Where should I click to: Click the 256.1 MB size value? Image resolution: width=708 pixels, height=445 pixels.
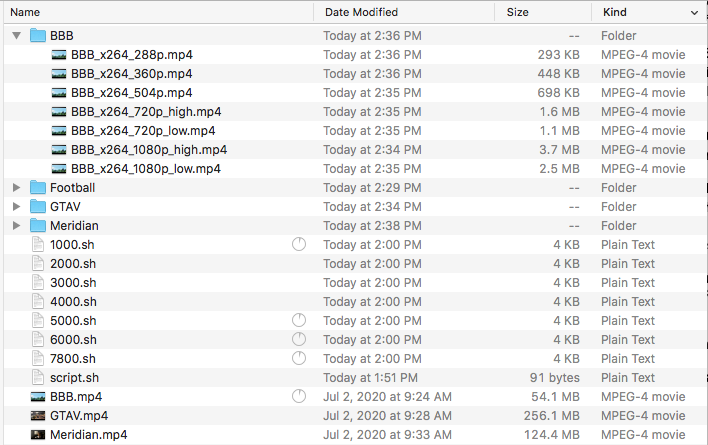(x=551, y=416)
